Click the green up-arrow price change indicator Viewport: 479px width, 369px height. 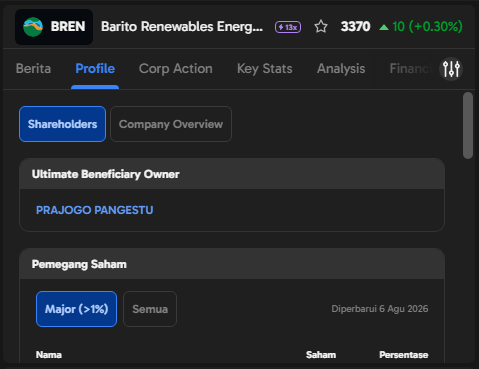(384, 27)
